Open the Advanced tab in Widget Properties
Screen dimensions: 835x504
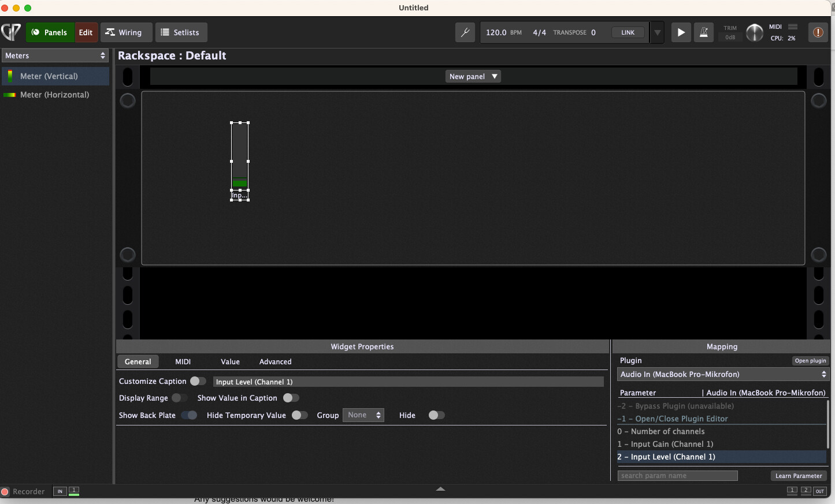(x=275, y=362)
